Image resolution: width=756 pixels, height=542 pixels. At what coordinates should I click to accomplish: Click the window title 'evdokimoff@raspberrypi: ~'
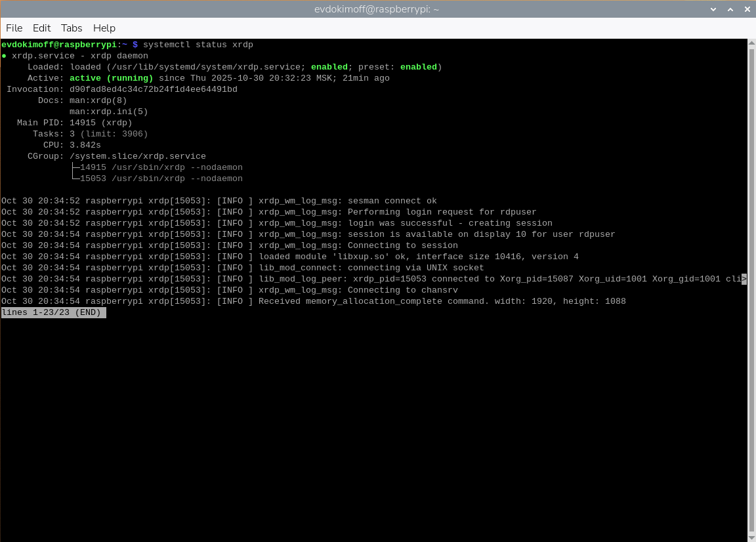pyautogui.click(x=377, y=9)
